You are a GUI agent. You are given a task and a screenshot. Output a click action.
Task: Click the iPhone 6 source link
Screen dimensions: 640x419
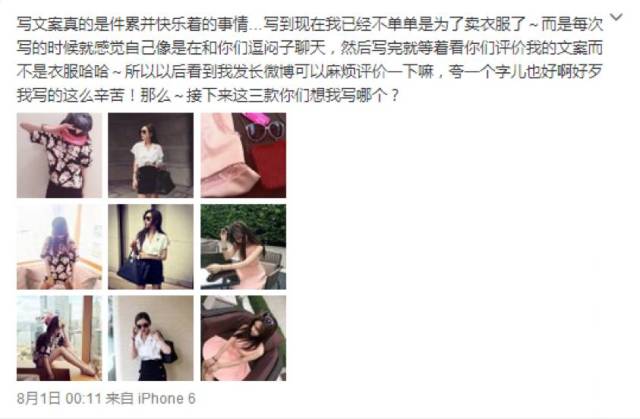pos(167,398)
